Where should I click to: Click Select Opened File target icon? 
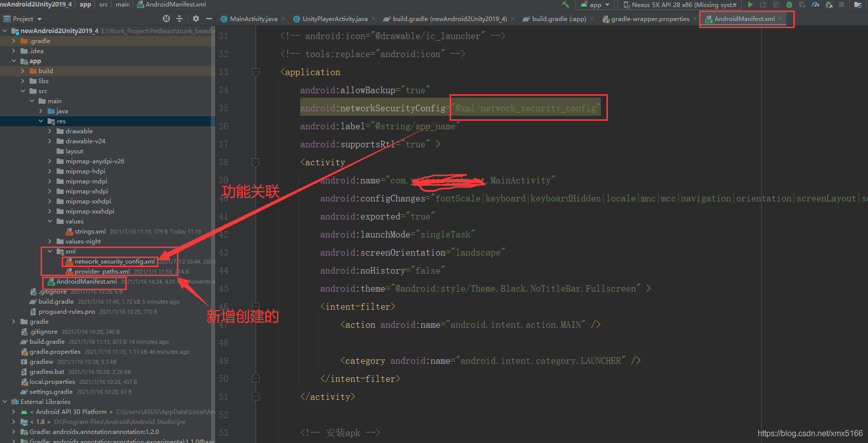(166, 19)
